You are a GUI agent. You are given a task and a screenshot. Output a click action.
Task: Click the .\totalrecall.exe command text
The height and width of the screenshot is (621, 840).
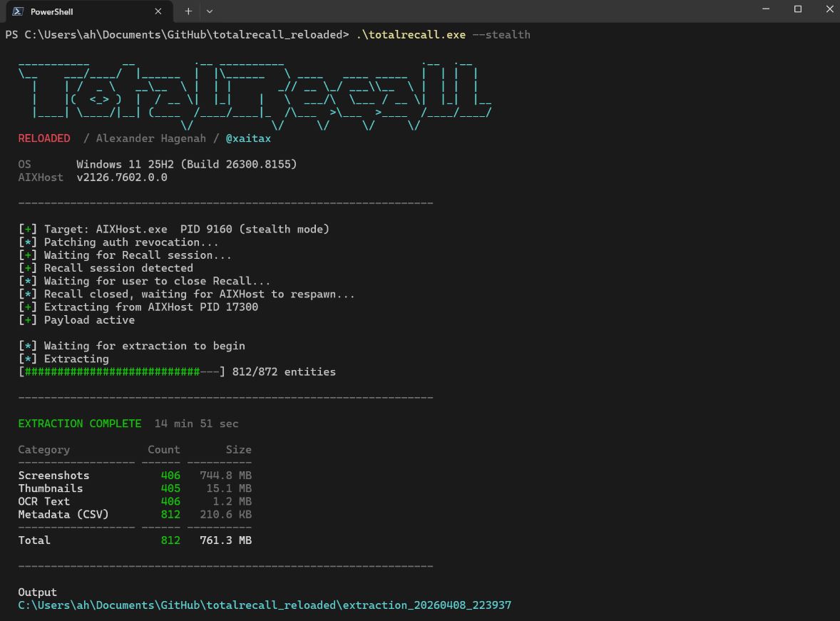(x=411, y=35)
